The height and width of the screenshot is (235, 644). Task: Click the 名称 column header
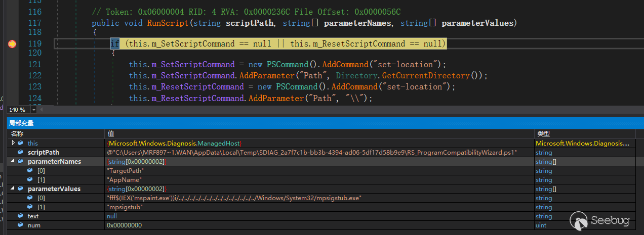pyautogui.click(x=17, y=134)
